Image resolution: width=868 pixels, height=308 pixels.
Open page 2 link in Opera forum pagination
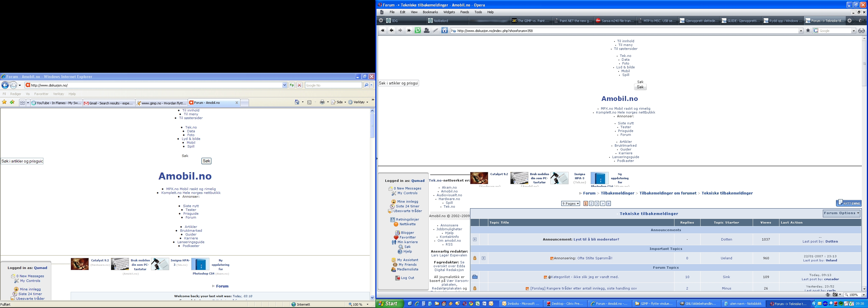[x=591, y=204]
